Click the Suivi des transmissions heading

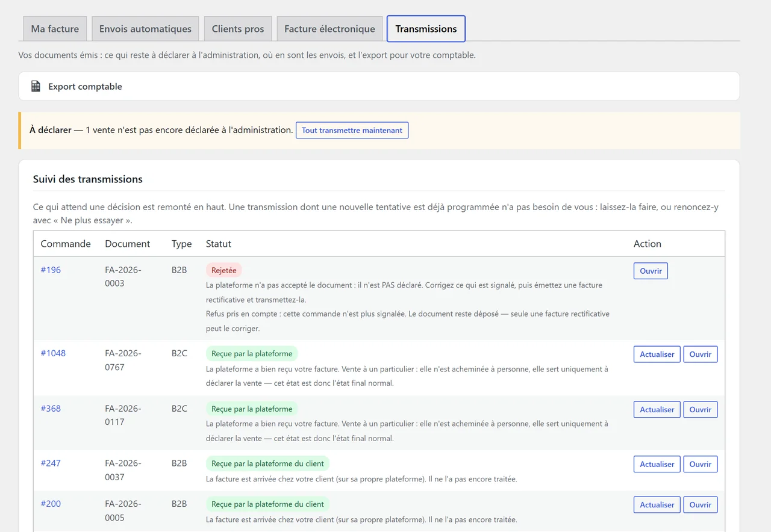click(88, 179)
